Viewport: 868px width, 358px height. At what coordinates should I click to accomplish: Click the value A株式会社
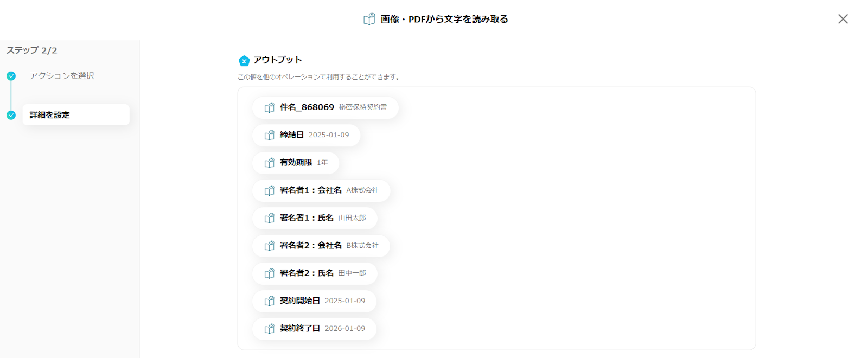[362, 190]
